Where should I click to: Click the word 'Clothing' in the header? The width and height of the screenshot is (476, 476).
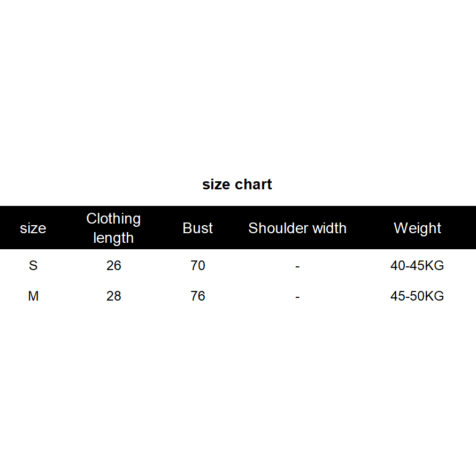coord(113,219)
